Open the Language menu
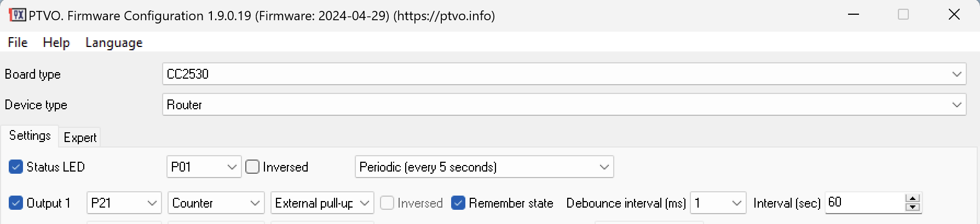Viewport: 980px width, 224px height. coord(114,43)
